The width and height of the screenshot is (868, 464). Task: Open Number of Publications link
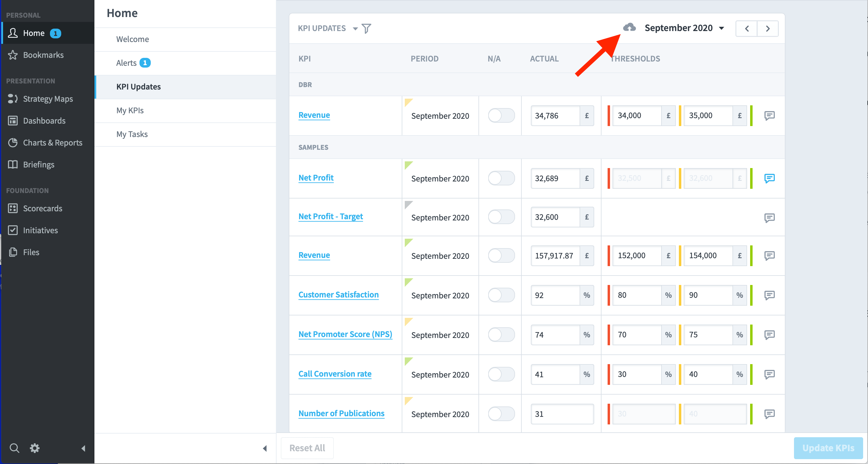coord(341,413)
